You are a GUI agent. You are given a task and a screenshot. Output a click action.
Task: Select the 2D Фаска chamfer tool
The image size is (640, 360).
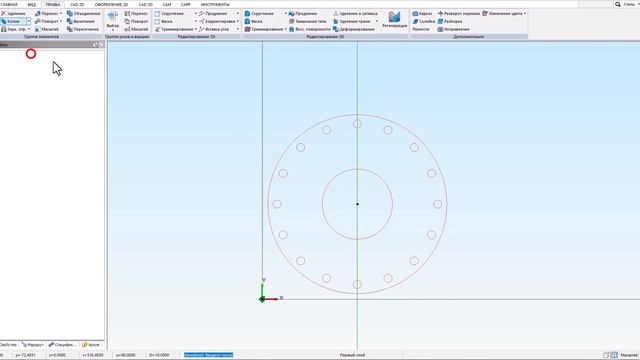(x=163, y=21)
